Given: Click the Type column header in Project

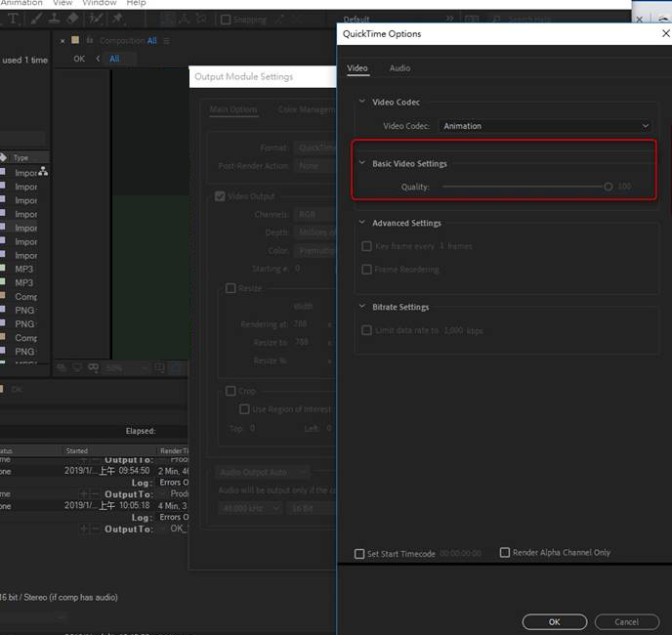Looking at the screenshot, I should [x=21, y=158].
